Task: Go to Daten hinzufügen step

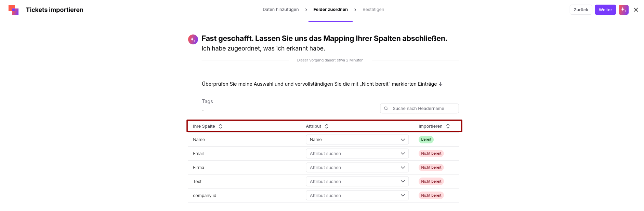Action: (281, 10)
